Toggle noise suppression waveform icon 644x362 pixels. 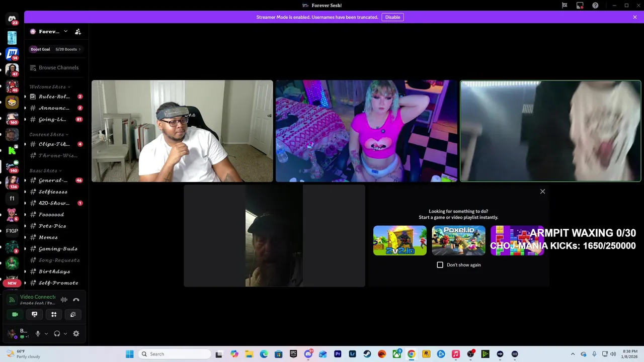pyautogui.click(x=64, y=300)
